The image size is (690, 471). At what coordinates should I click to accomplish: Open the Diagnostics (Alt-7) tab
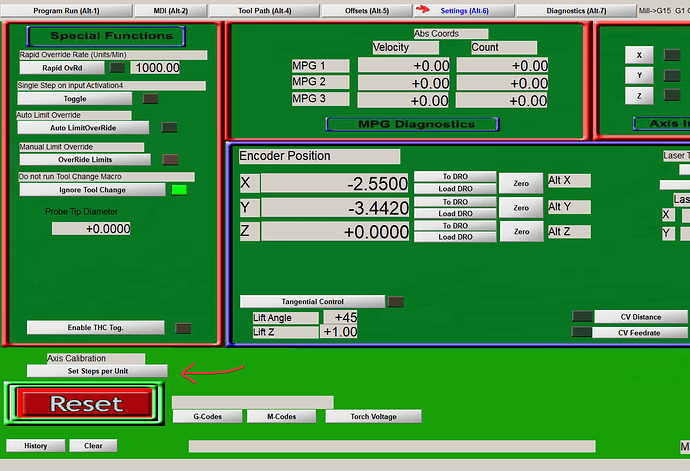coord(576,10)
